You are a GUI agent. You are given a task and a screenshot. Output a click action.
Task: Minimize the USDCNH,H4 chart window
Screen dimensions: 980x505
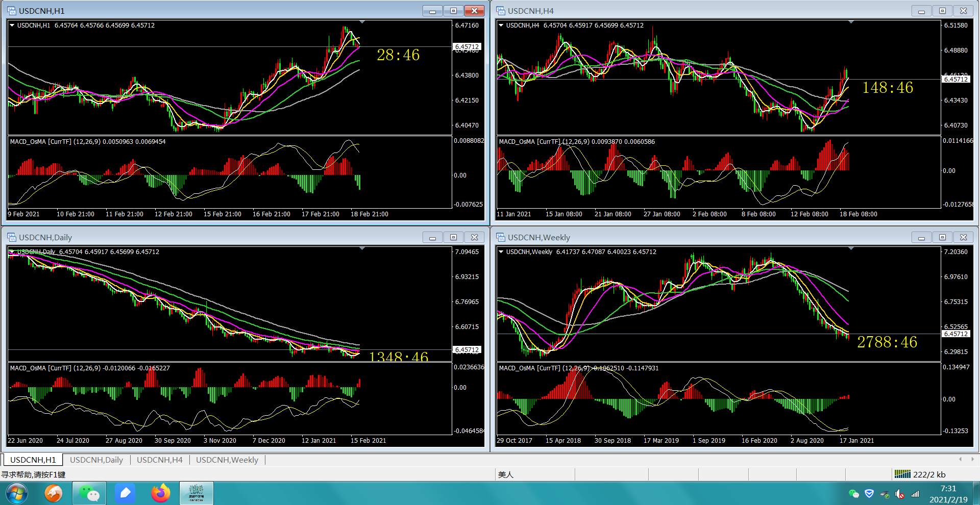[x=921, y=11]
